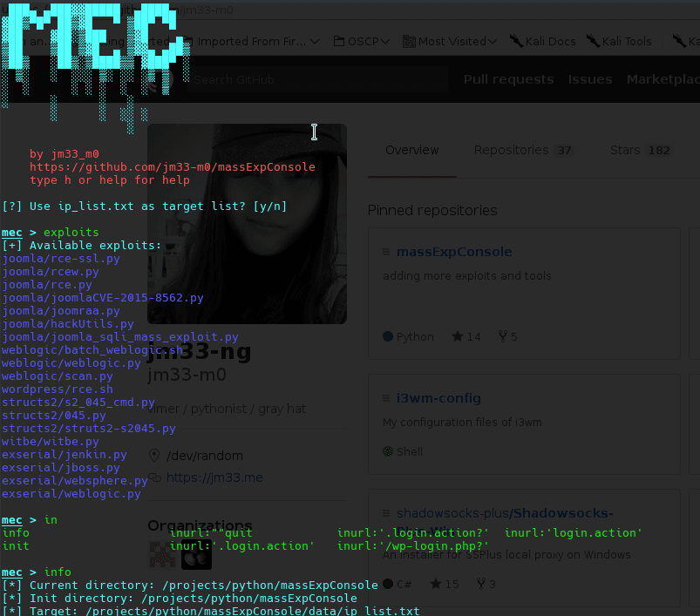The height and width of the screenshot is (616, 700).
Task: Click the C# language dot on Shadowsocks card
Action: pyautogui.click(x=388, y=584)
